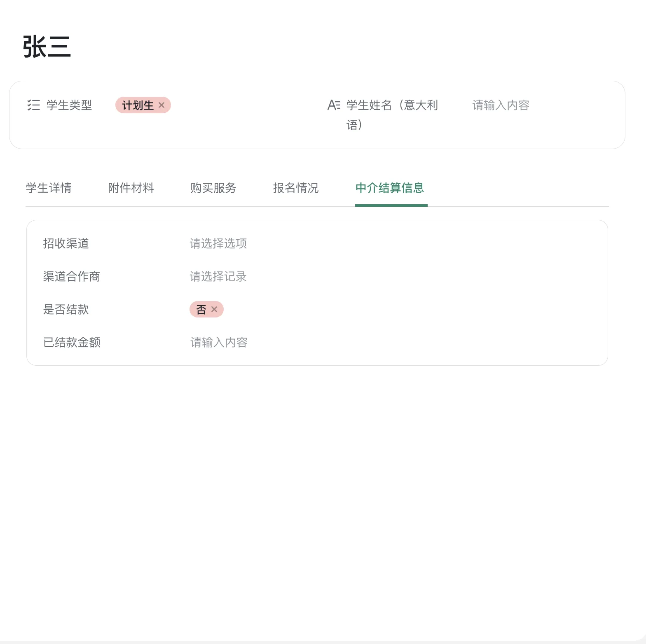Select the 中介结算信息 tab

(390, 188)
